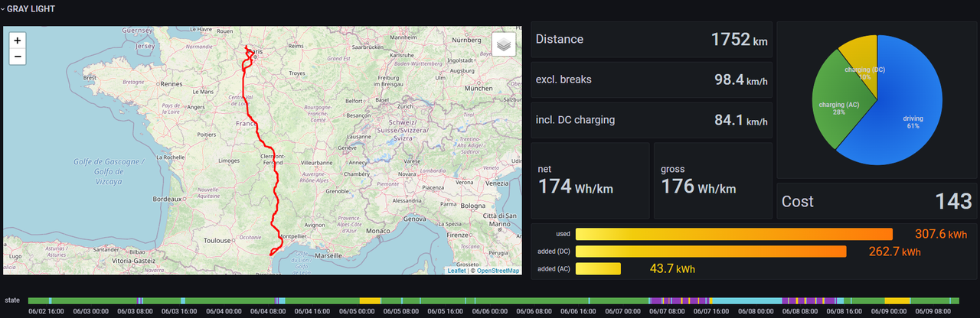The image size is (980, 318).
Task: Click the 43.7 kWh added value
Action: click(x=672, y=269)
